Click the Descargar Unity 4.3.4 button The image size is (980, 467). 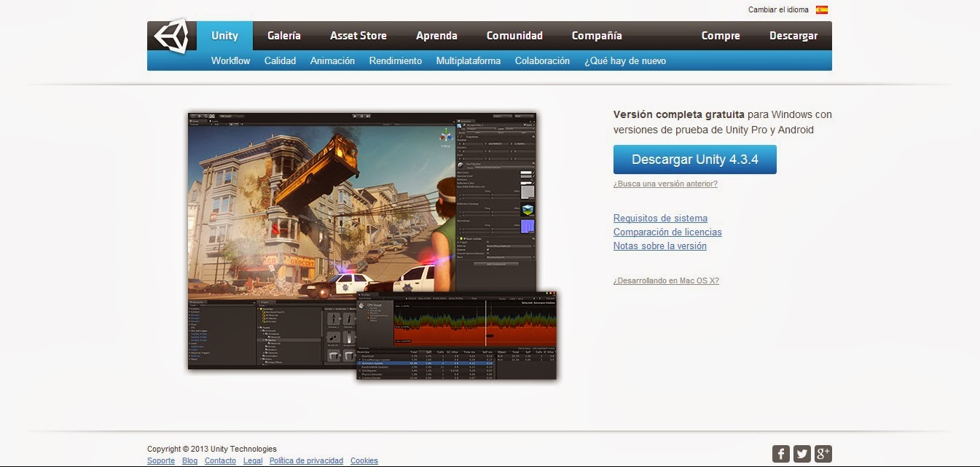point(694,159)
